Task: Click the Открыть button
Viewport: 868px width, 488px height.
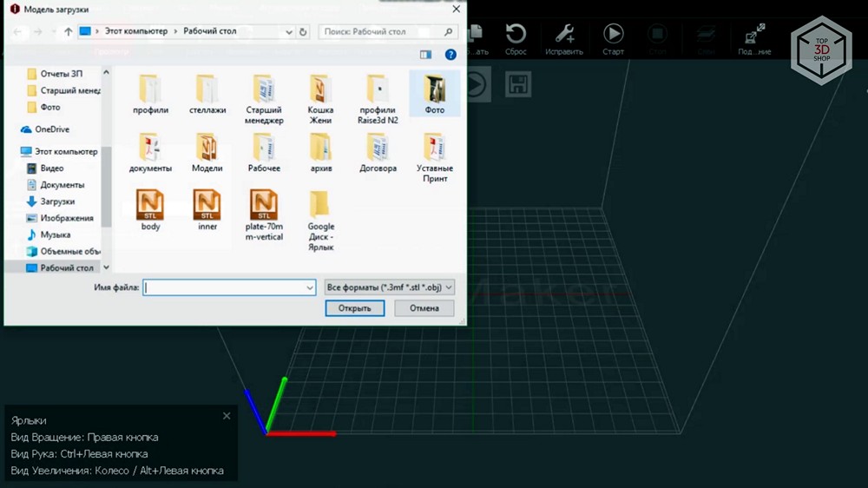Action: coord(355,308)
